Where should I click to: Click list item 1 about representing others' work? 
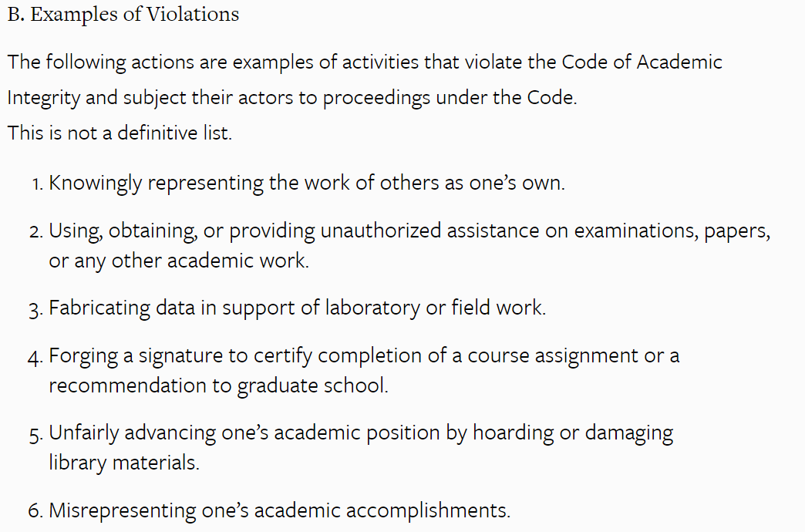coord(306,184)
